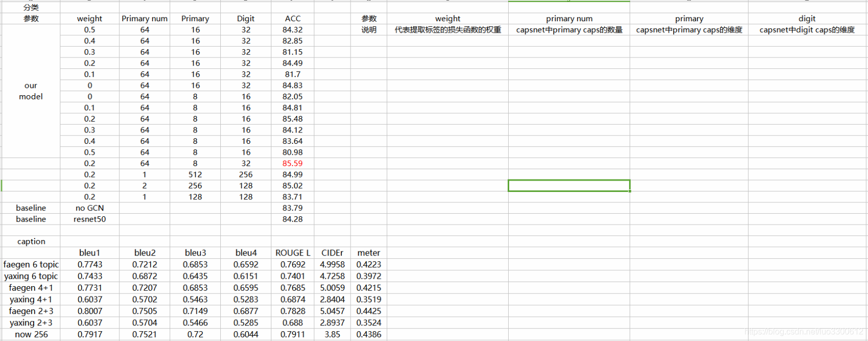
Task: Click the 'yaxing 4+1' row label
Action: 31,300
